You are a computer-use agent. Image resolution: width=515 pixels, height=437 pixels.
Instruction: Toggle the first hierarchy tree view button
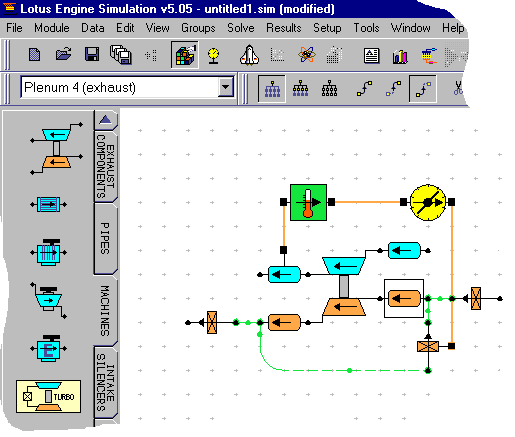pos(272,89)
